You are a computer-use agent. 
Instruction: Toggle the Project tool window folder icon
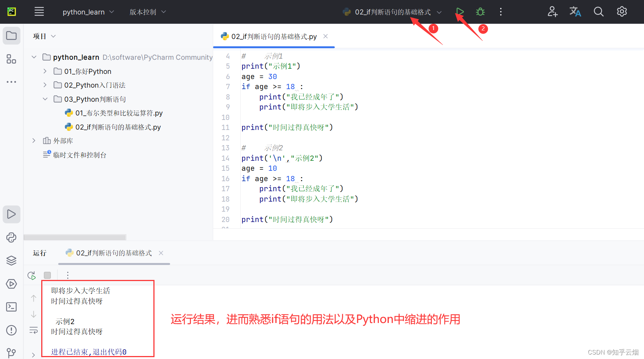[x=12, y=36]
